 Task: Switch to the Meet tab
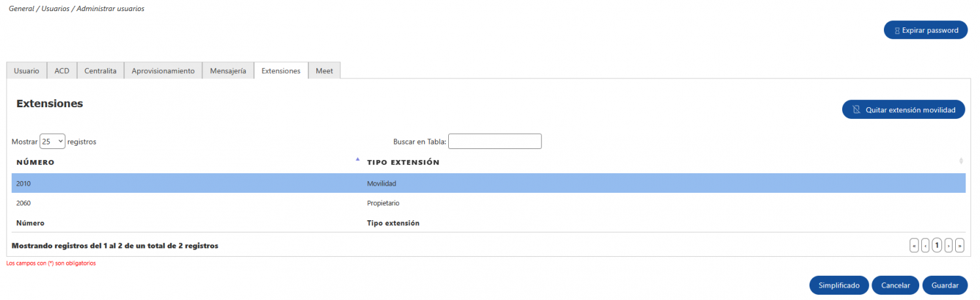click(x=324, y=71)
